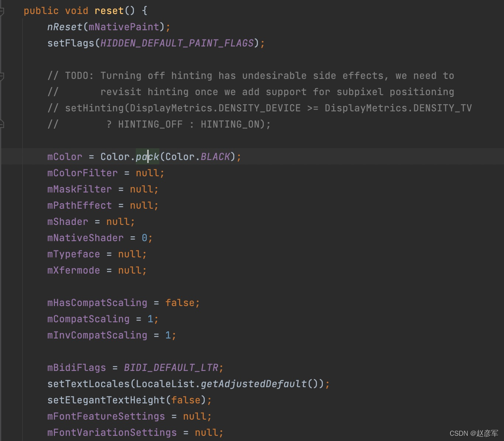Click the 'mBidiFlags' field
The height and width of the screenshot is (441, 504).
[76, 368]
